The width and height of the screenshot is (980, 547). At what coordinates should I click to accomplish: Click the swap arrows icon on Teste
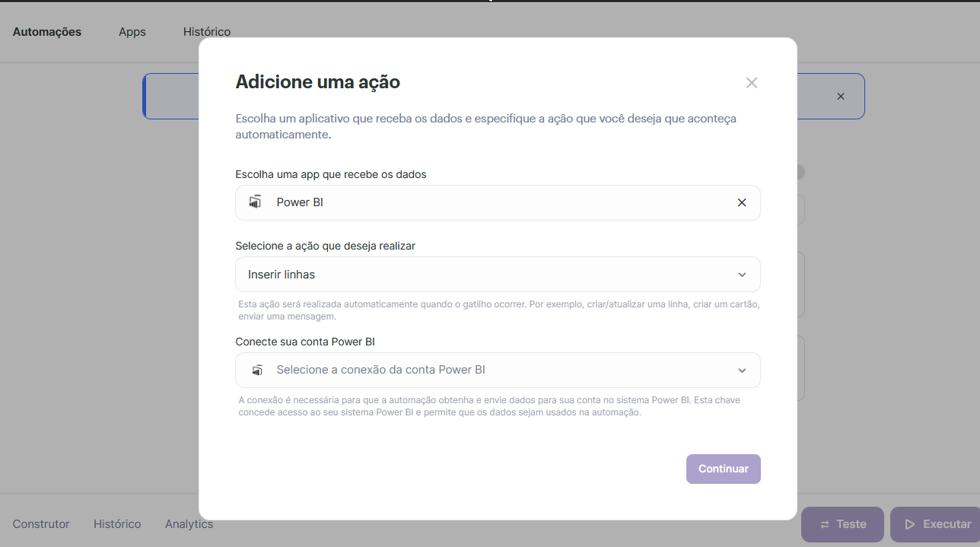point(825,524)
